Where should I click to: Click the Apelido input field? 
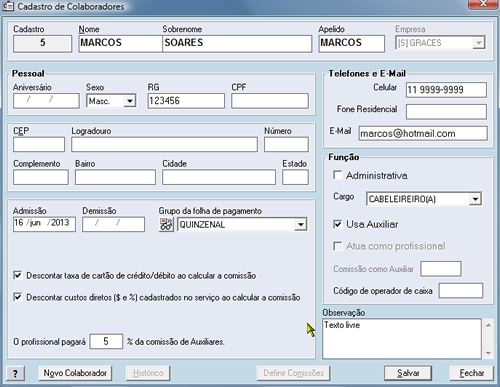point(351,44)
